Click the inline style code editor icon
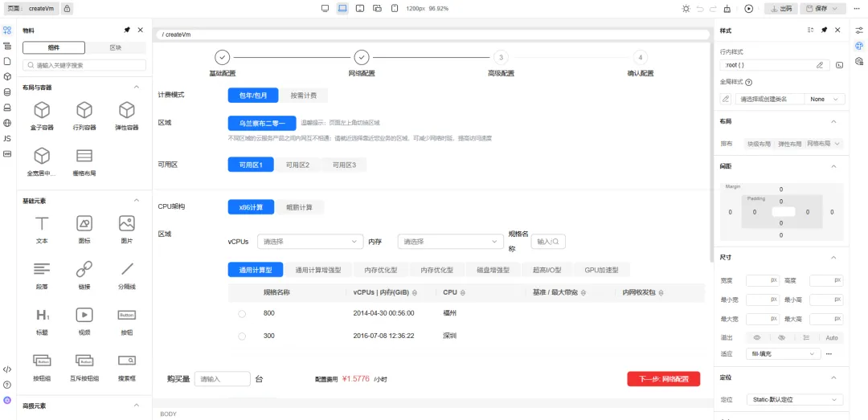Screen dimensions: 868x420 coord(839,65)
